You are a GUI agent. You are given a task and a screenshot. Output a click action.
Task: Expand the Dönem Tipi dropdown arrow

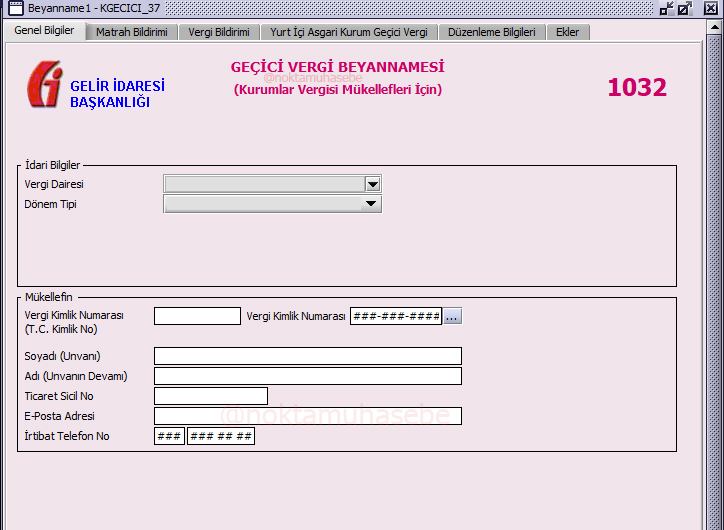[x=371, y=204]
